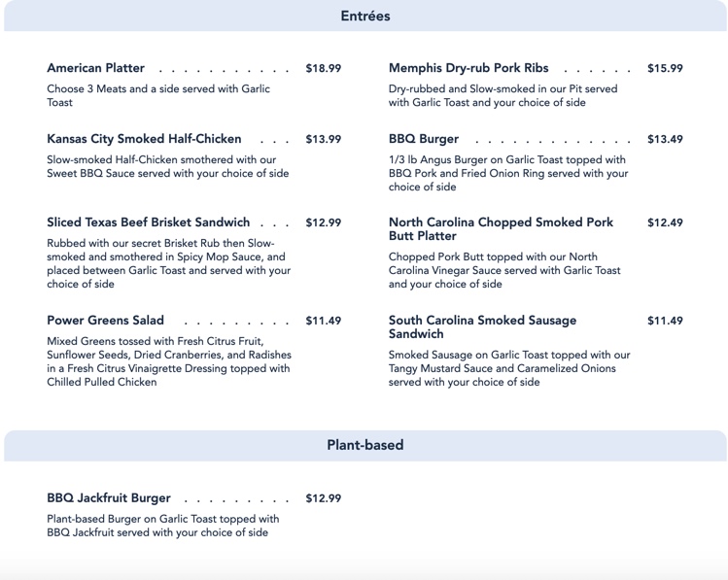Click the $15.99 pork ribs price
The width and height of the screenshot is (728, 580).
click(665, 69)
